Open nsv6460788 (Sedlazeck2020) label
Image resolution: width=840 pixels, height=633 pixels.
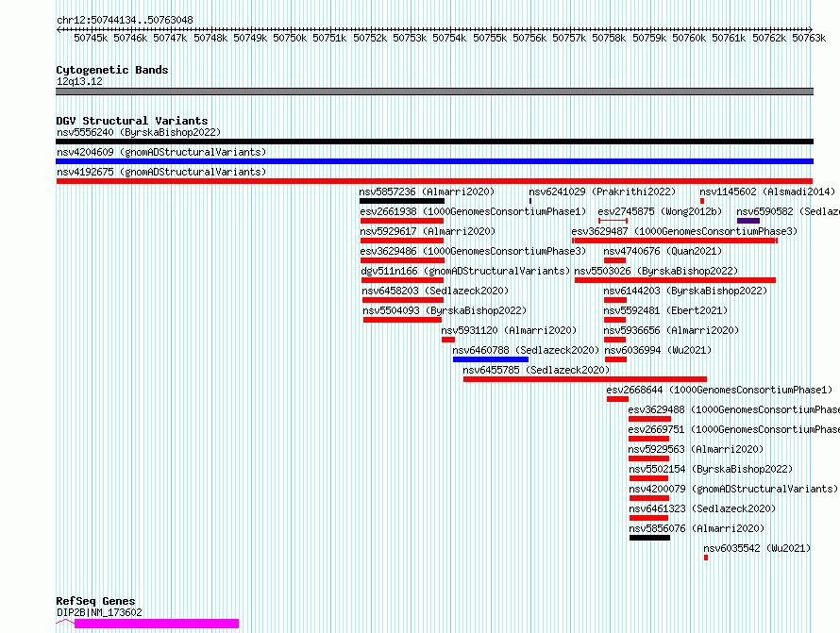tap(526, 350)
